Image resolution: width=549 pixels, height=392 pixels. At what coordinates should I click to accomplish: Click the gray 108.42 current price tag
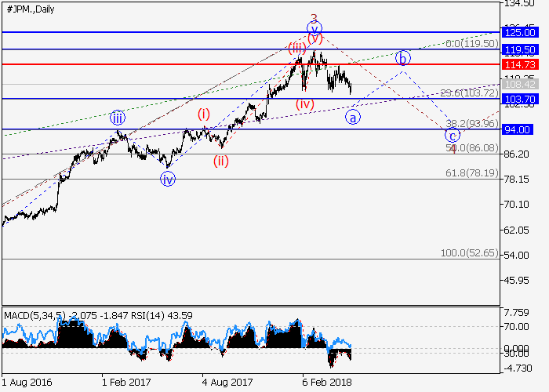(x=518, y=83)
